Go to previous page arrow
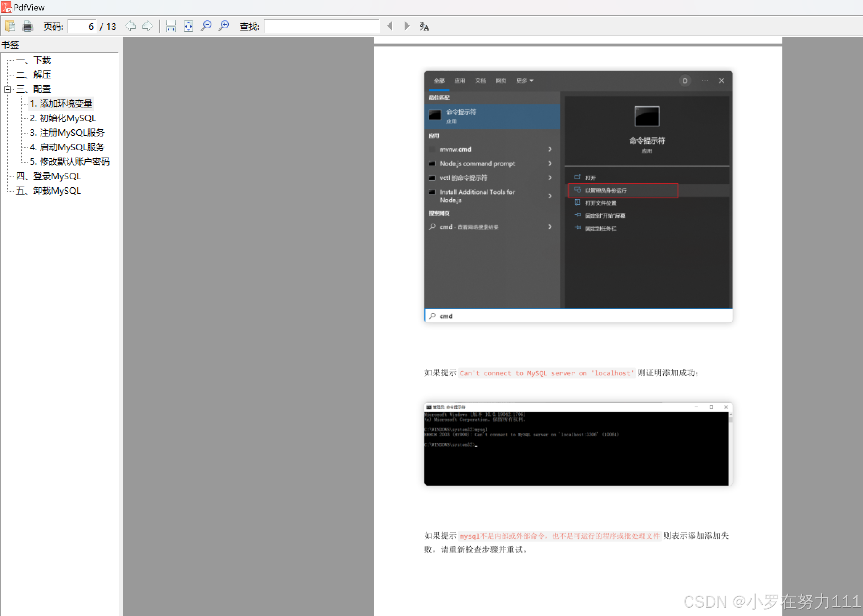Viewport: 863px width, 616px height. point(130,26)
